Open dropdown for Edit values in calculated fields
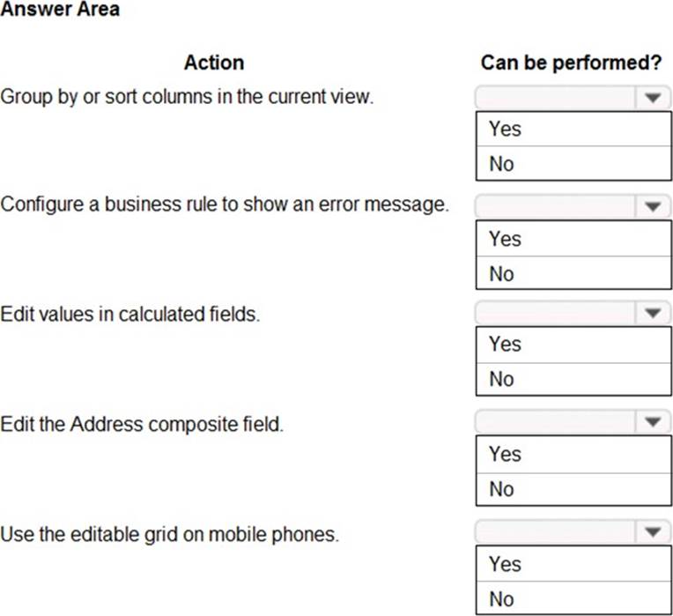673x616 pixels. pyautogui.click(x=652, y=313)
